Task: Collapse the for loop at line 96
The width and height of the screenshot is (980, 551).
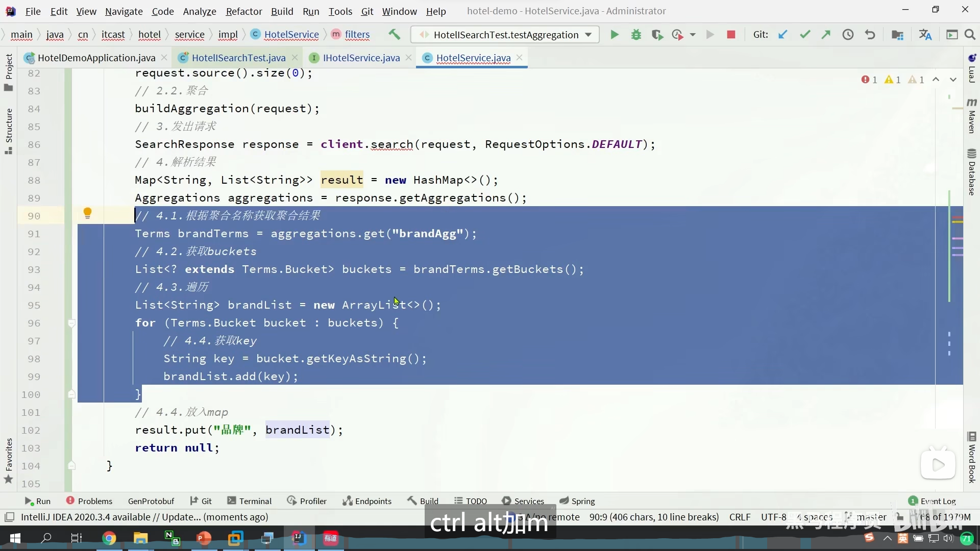Action: (x=71, y=323)
